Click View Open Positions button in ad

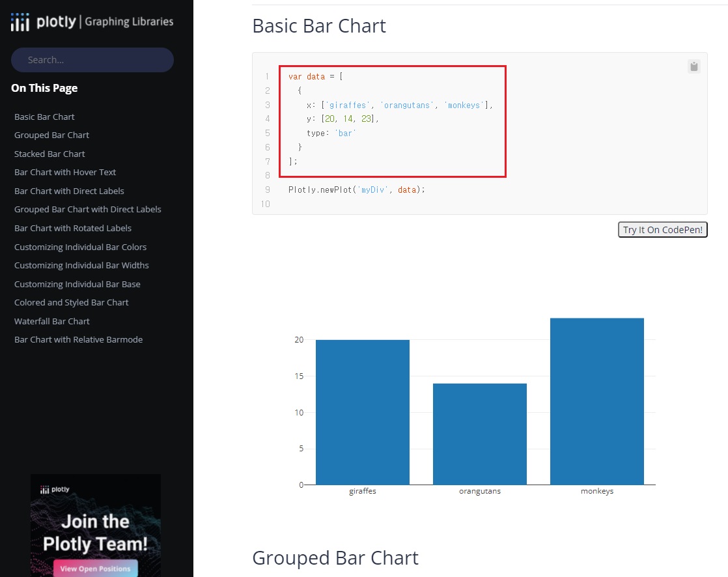[x=95, y=569]
